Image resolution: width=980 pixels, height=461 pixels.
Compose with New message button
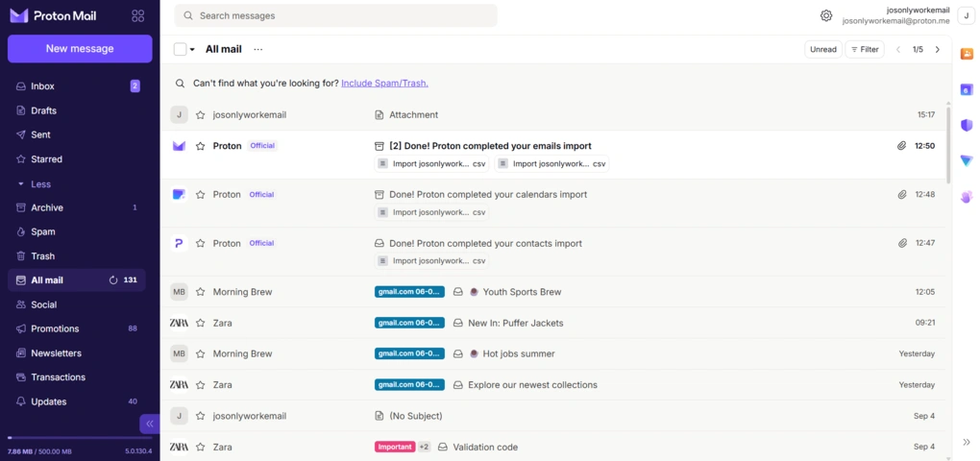coord(80,49)
